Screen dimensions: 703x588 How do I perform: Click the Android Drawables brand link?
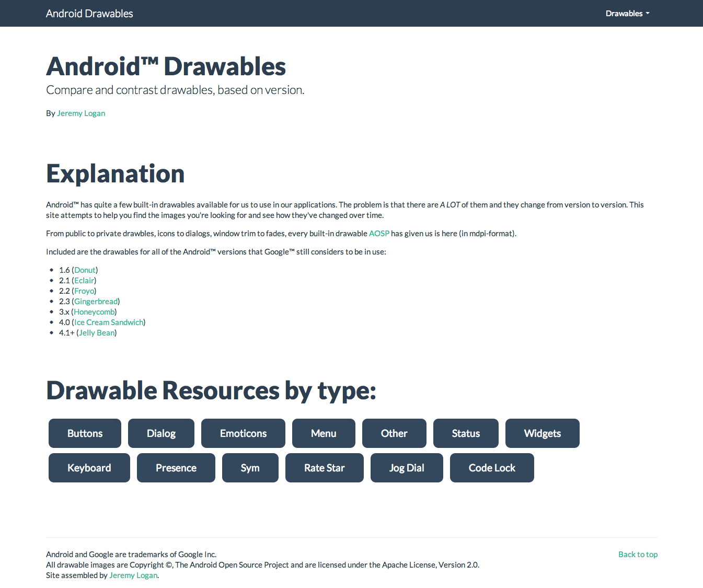pos(89,13)
